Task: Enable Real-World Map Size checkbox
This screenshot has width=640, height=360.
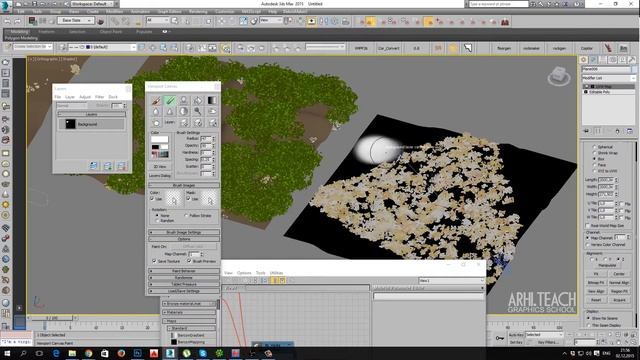Action: (x=588, y=225)
